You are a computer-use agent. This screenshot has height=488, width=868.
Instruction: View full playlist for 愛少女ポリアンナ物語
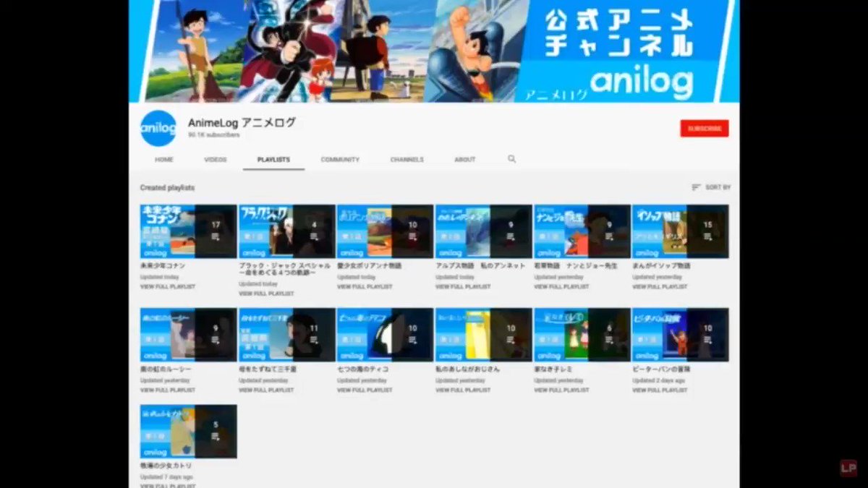[365, 287]
